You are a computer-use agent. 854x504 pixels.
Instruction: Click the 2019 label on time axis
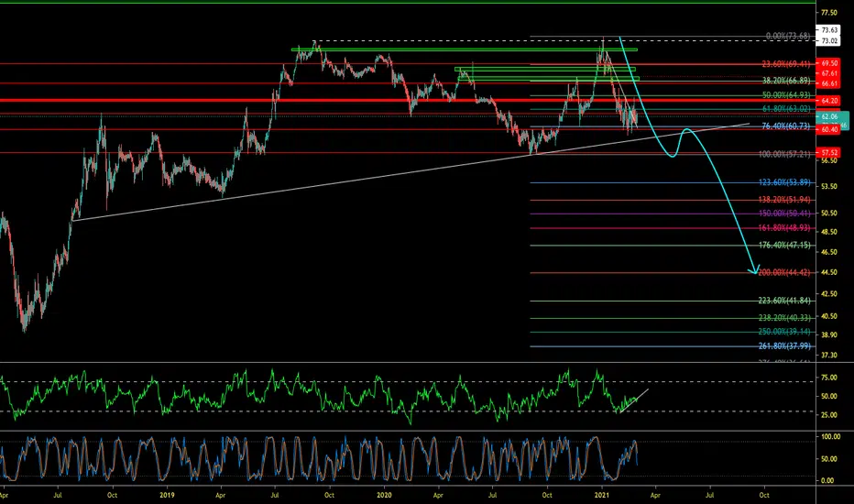(x=167, y=495)
